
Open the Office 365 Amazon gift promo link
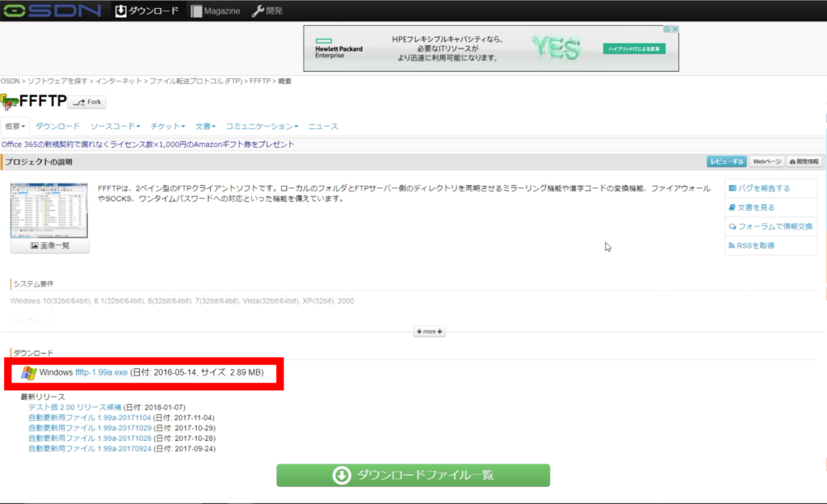point(148,145)
